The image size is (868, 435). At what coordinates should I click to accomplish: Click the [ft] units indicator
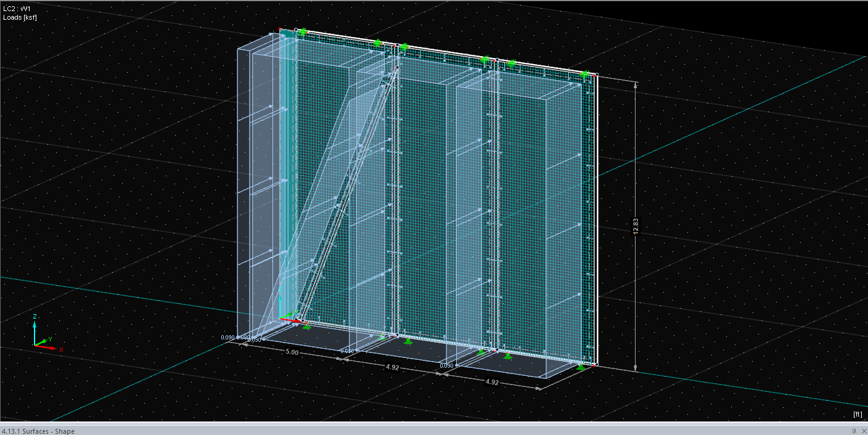(x=857, y=414)
